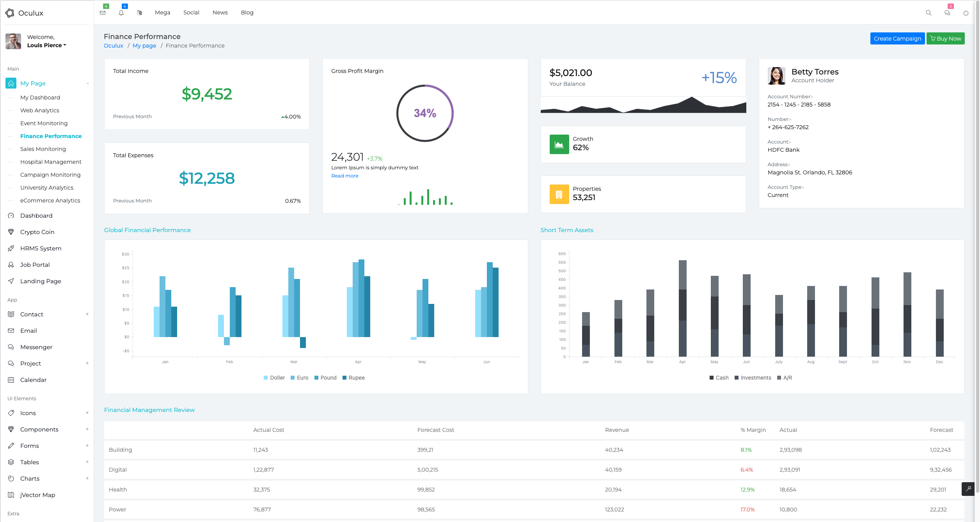Open the theme settings wand icon
Viewport: 980px width, 522px height.
pyautogui.click(x=968, y=489)
